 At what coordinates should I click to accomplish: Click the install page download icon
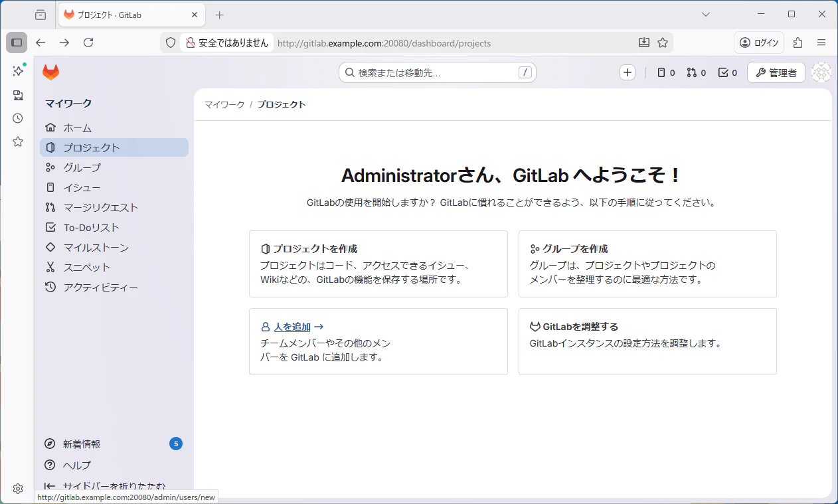coord(643,42)
